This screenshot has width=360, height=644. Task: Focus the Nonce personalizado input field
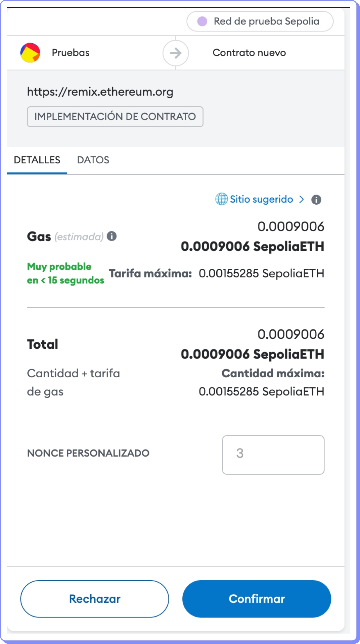coord(273,454)
